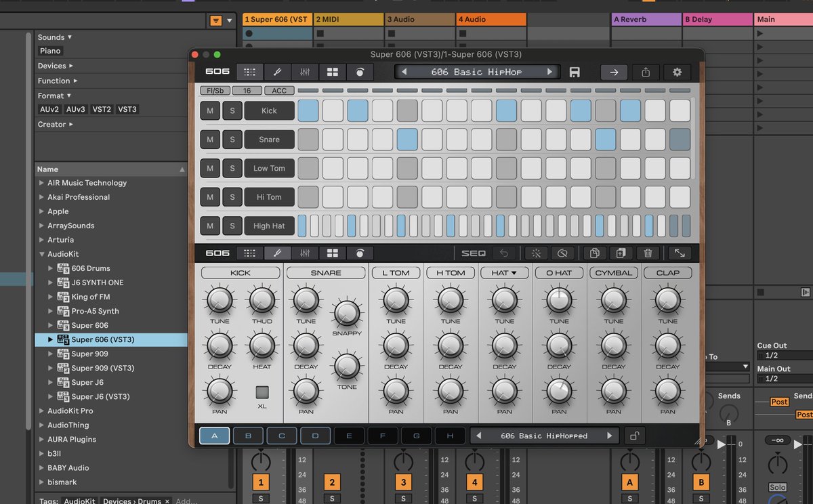This screenshot has height=504, width=813.
Task: Mute the Kick row
Action: tap(210, 110)
